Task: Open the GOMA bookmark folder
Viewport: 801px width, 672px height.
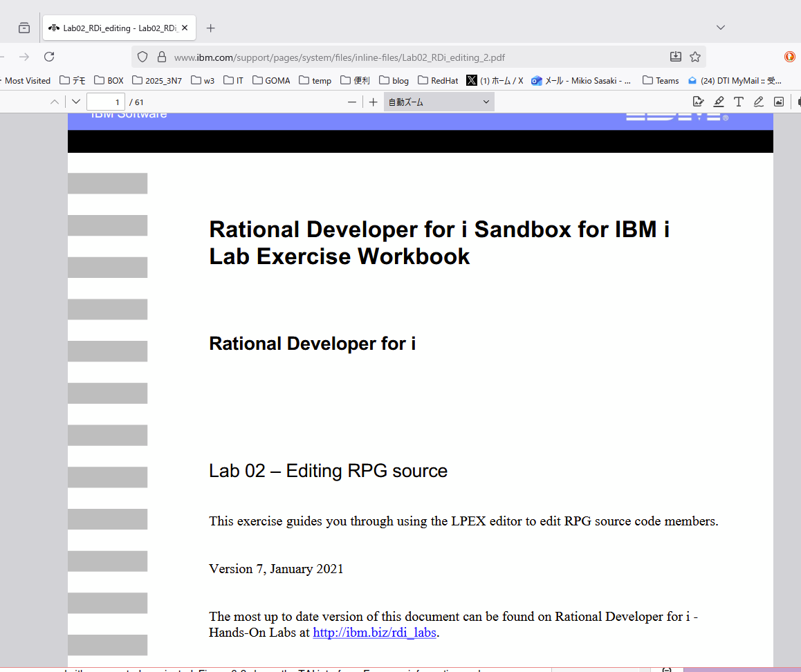Action: click(271, 81)
